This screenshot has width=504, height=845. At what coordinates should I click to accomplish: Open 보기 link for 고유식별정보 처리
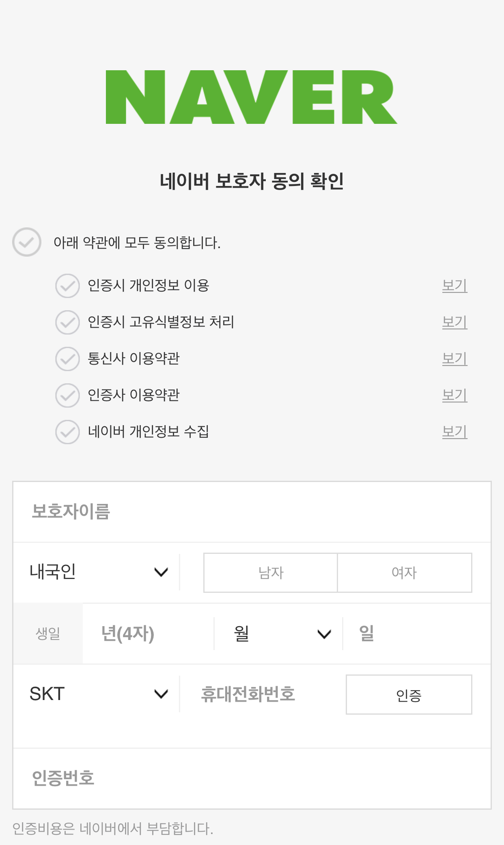coord(454,322)
